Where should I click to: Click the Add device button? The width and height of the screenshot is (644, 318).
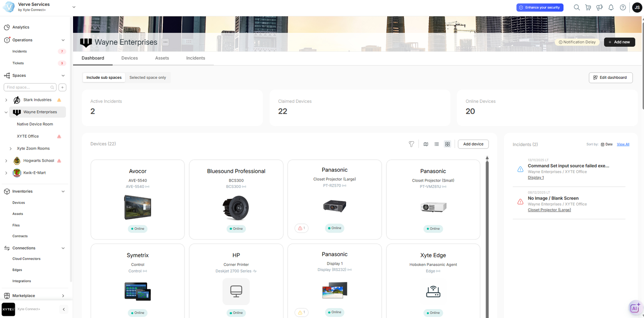473,144
